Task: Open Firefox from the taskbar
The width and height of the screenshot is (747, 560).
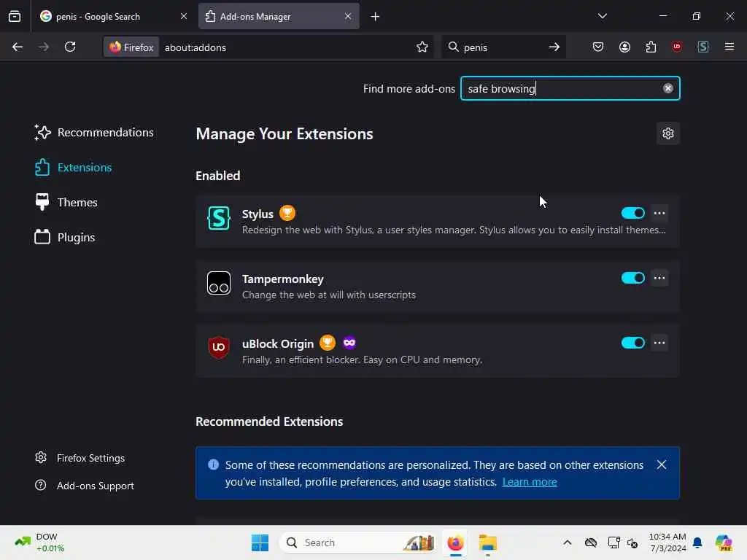Action: point(455,542)
